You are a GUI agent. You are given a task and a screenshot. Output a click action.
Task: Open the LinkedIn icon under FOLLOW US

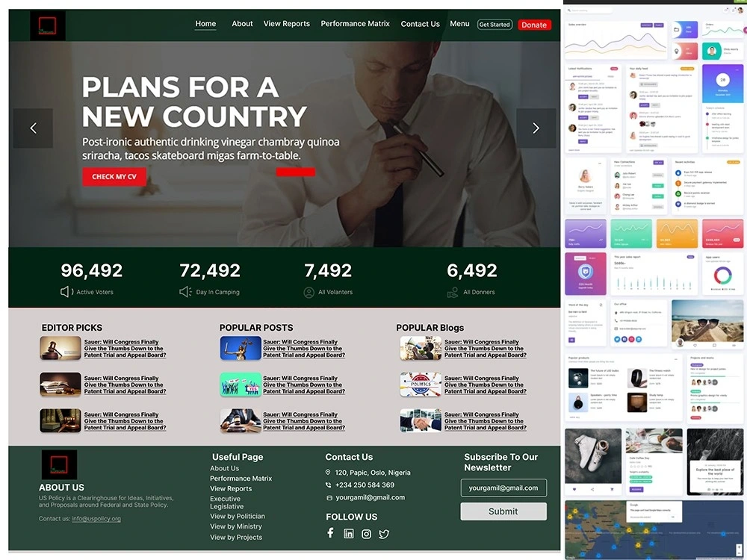click(349, 534)
